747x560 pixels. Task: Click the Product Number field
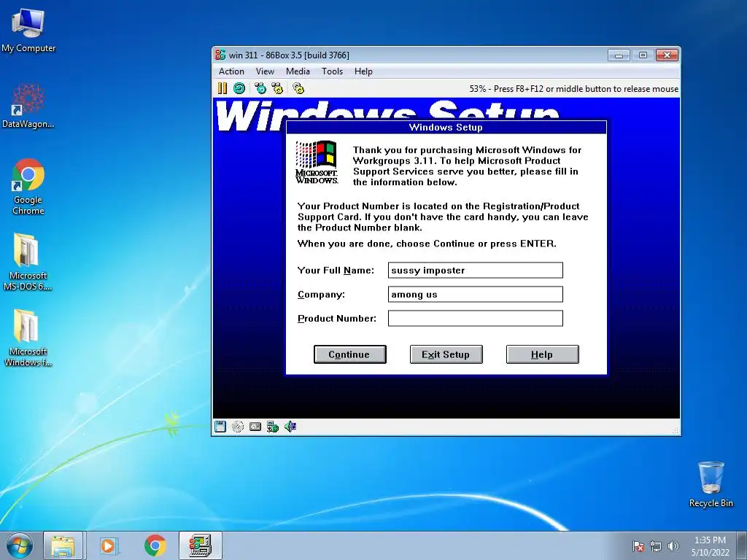pyautogui.click(x=476, y=318)
